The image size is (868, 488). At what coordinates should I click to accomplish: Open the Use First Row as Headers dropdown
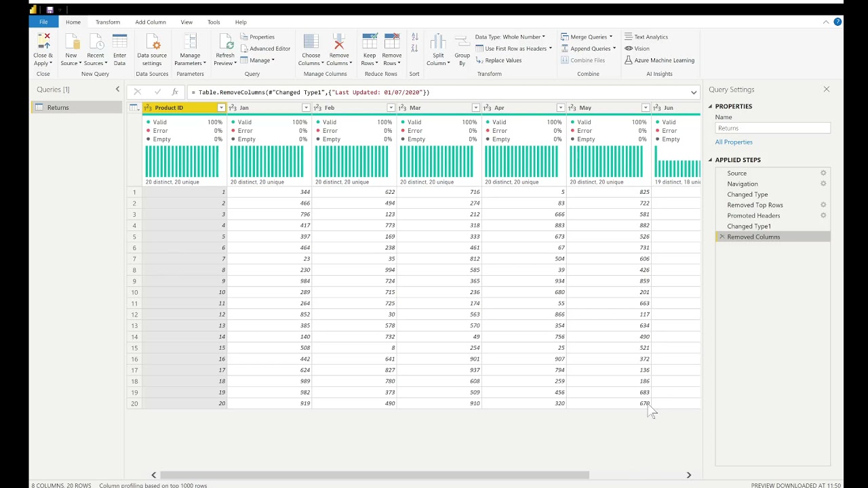click(513, 48)
